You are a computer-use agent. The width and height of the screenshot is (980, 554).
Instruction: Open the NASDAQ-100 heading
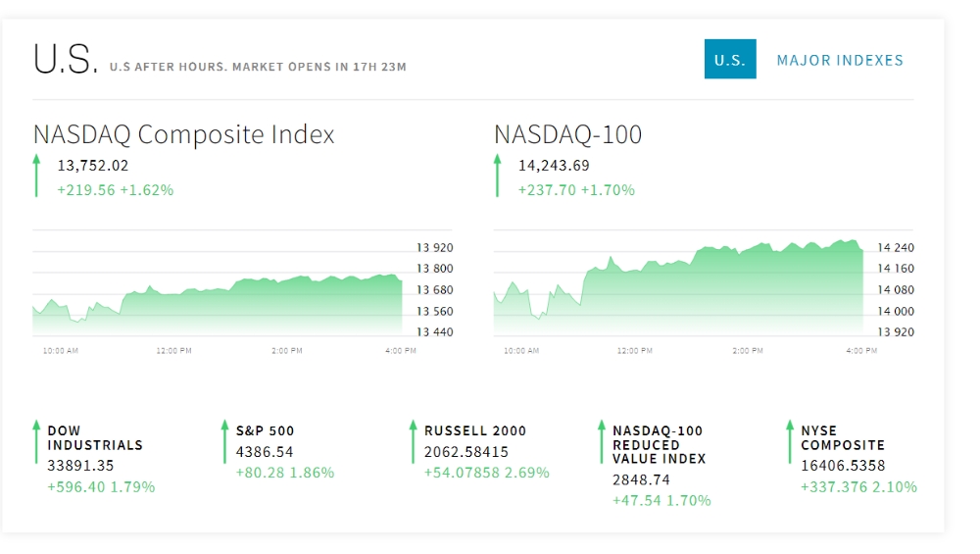coord(568,134)
